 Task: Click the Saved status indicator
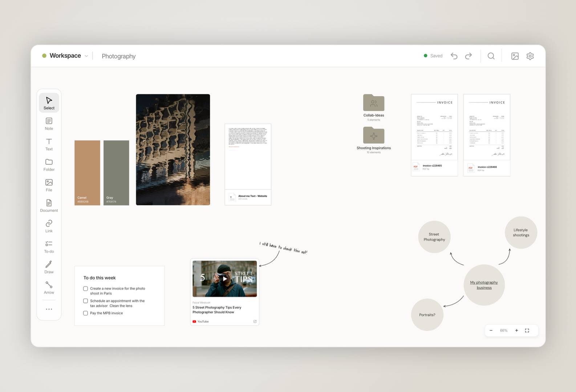(x=433, y=56)
